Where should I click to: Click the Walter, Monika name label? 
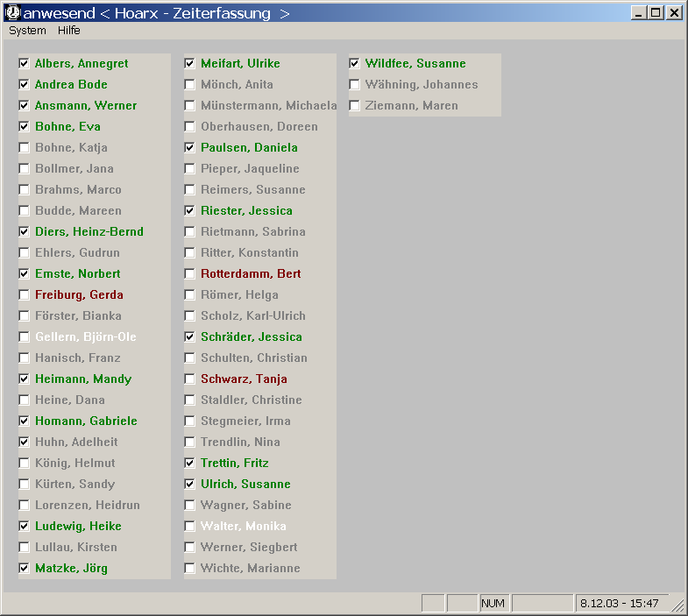click(x=243, y=527)
